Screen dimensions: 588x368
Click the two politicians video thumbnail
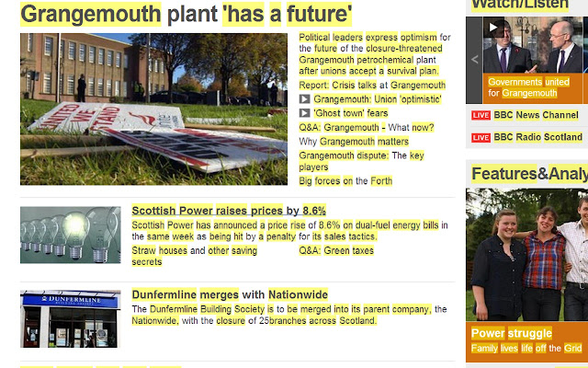535,45
